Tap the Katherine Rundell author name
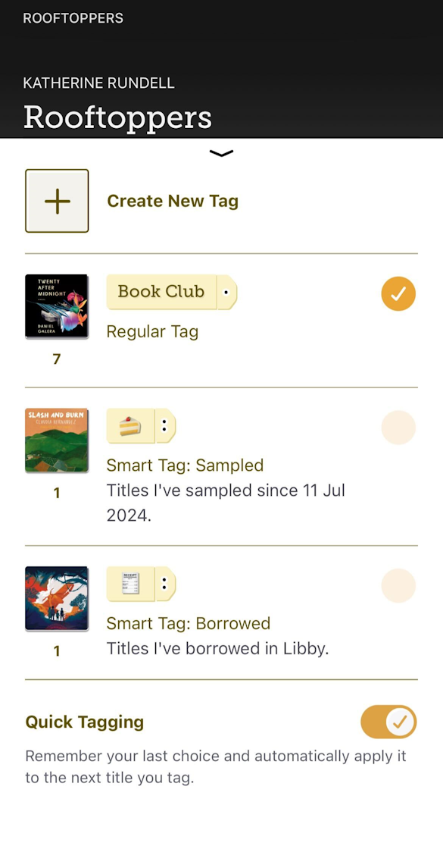 (98, 83)
